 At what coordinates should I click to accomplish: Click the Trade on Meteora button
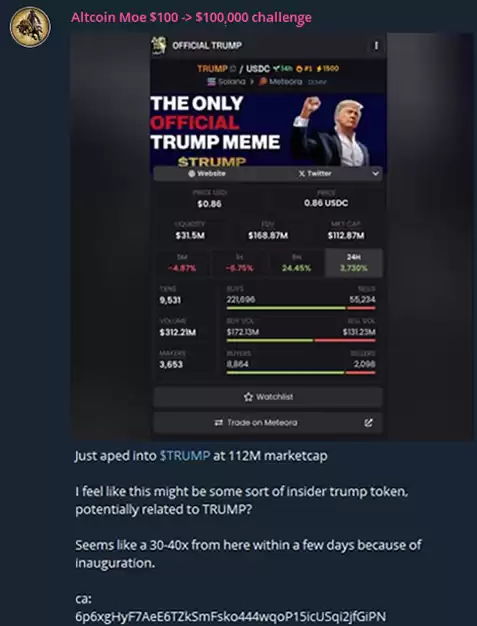point(268,423)
